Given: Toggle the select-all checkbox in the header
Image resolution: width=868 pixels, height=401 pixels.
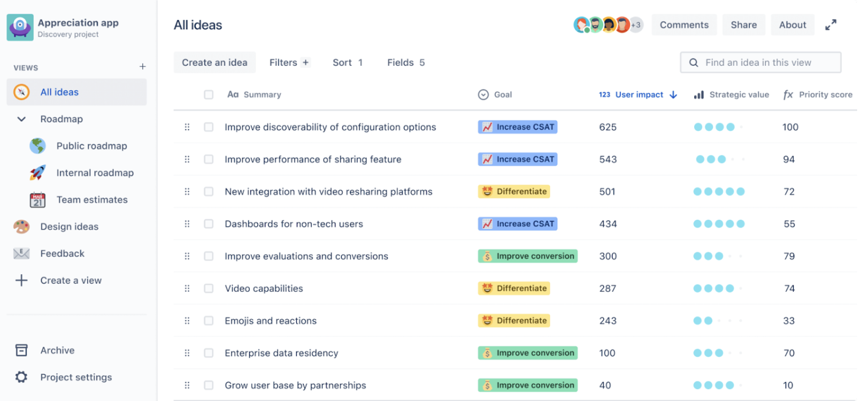Looking at the screenshot, I should click(x=209, y=94).
